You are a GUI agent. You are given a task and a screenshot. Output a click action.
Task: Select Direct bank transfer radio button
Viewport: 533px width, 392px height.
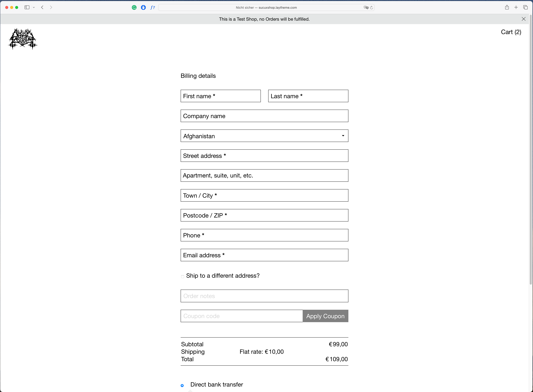click(182, 385)
